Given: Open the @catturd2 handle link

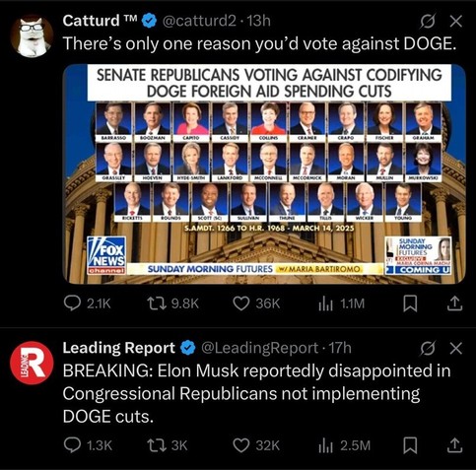Looking at the screenshot, I should [x=199, y=21].
